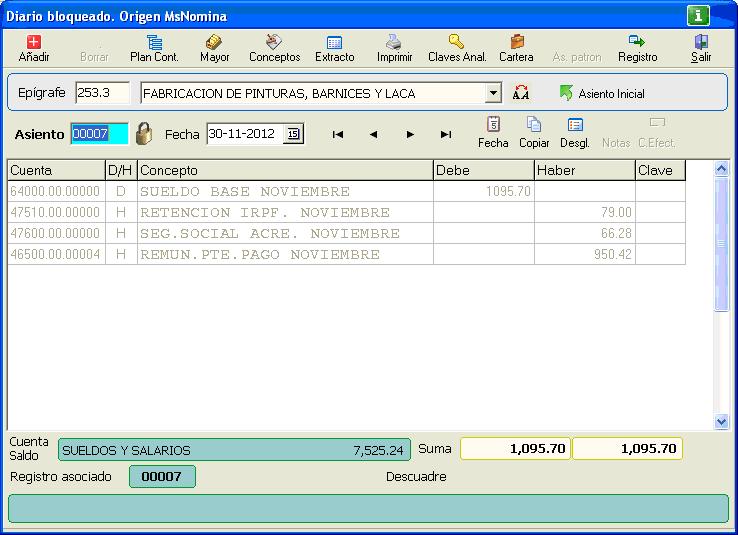Open the Cartera briefcase icon
Image resolution: width=738 pixels, height=535 pixels.
[517, 42]
